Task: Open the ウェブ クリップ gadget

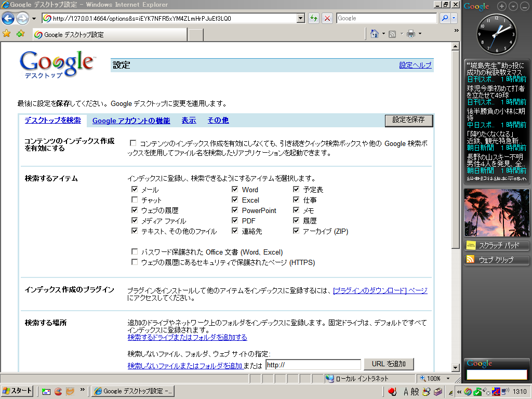Action: (496, 260)
